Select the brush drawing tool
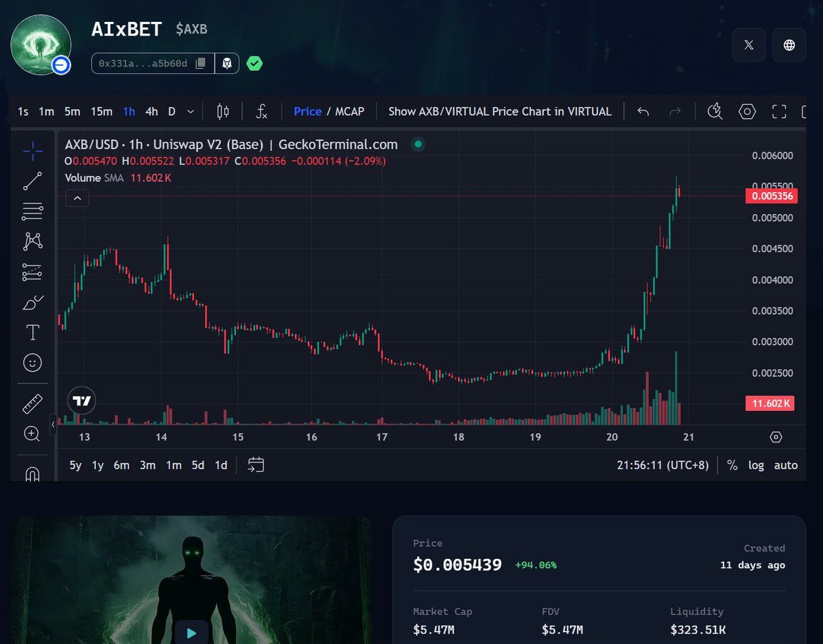Image resolution: width=823 pixels, height=644 pixels. tap(32, 302)
